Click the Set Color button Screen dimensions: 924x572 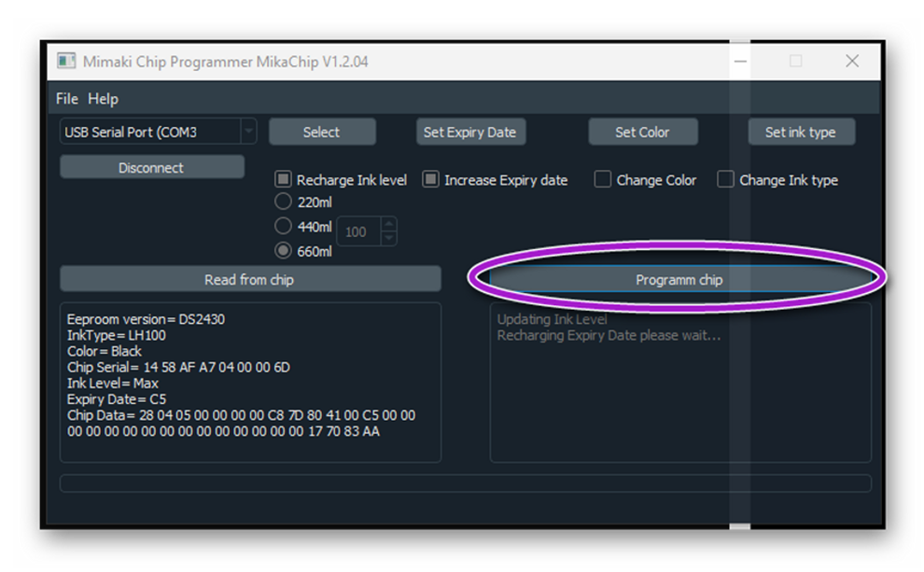click(642, 132)
